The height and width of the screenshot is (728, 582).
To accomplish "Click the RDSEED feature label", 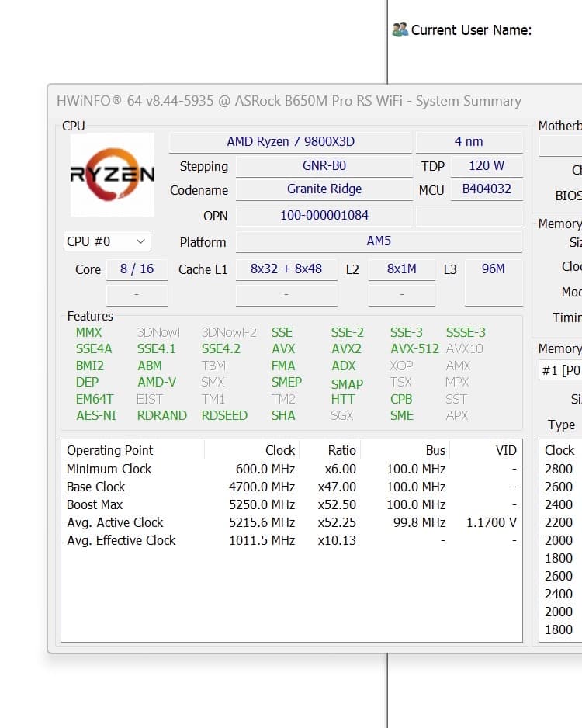I will tap(224, 415).
